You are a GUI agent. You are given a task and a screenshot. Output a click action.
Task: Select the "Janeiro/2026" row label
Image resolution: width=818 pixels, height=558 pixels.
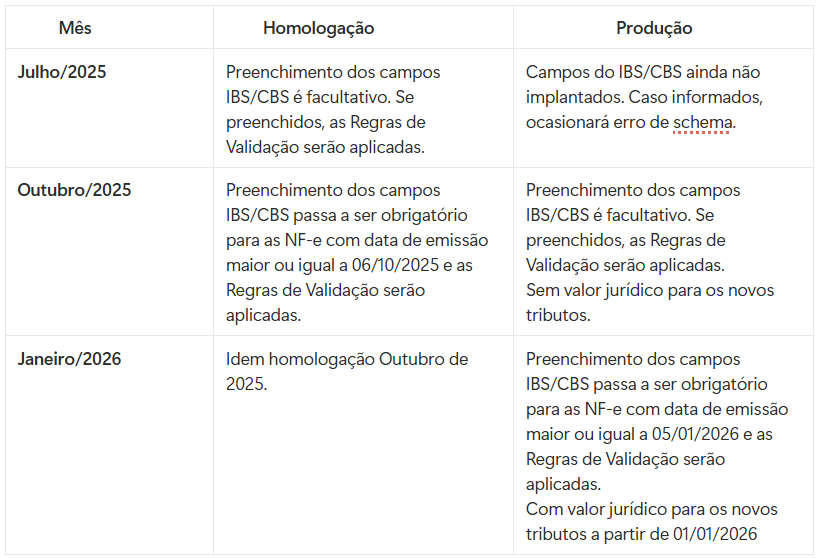69,359
